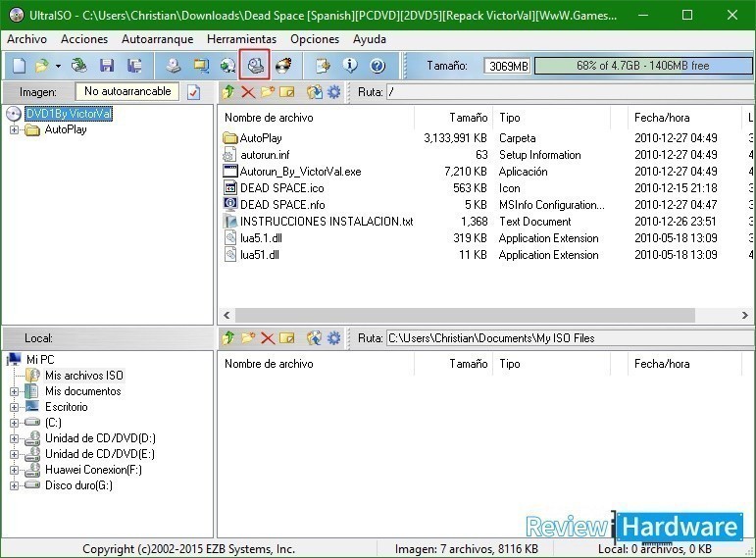
Task: Click the red X delete icon in image pane
Action: click(x=247, y=92)
